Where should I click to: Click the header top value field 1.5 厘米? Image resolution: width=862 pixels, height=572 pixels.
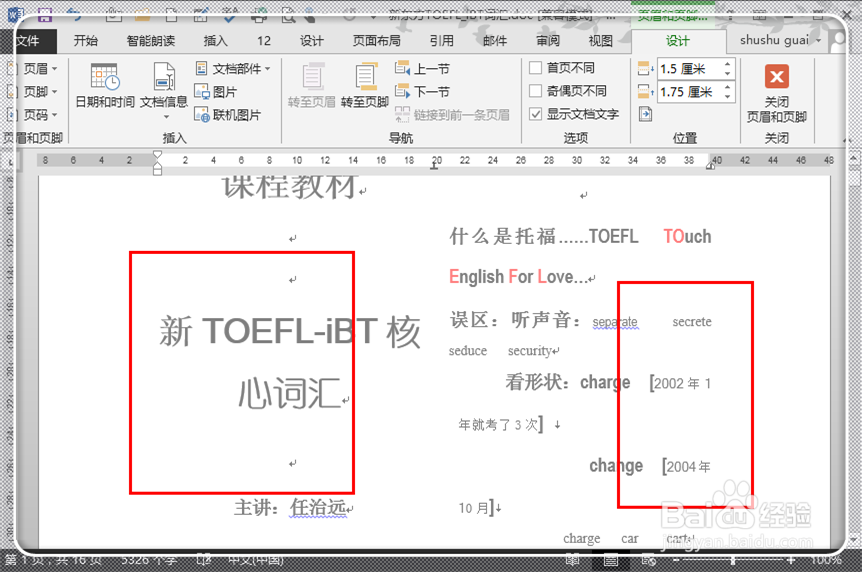pos(690,69)
